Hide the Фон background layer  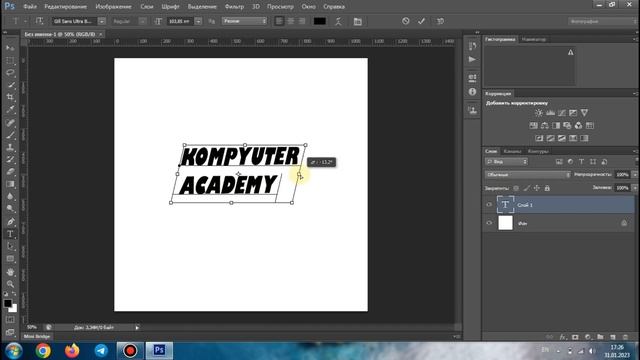489,223
